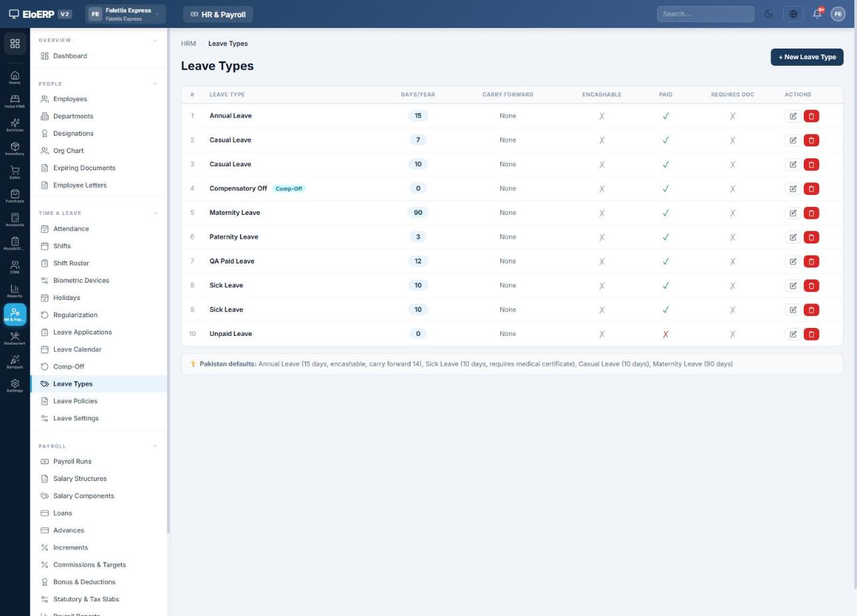
Task: Follow the HRM breadcrumb link
Action: coord(188,44)
